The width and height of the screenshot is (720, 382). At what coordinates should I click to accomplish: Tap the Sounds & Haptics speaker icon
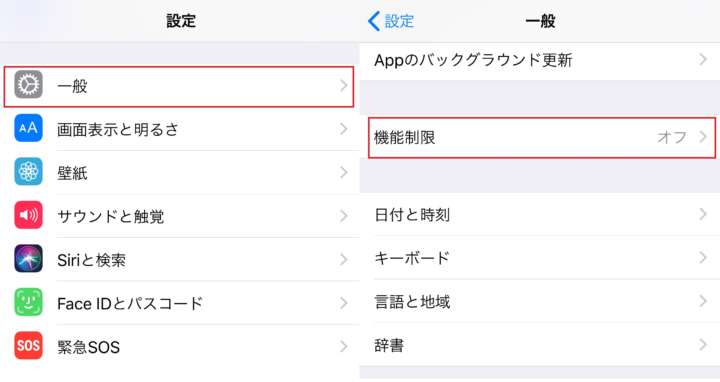(x=28, y=215)
